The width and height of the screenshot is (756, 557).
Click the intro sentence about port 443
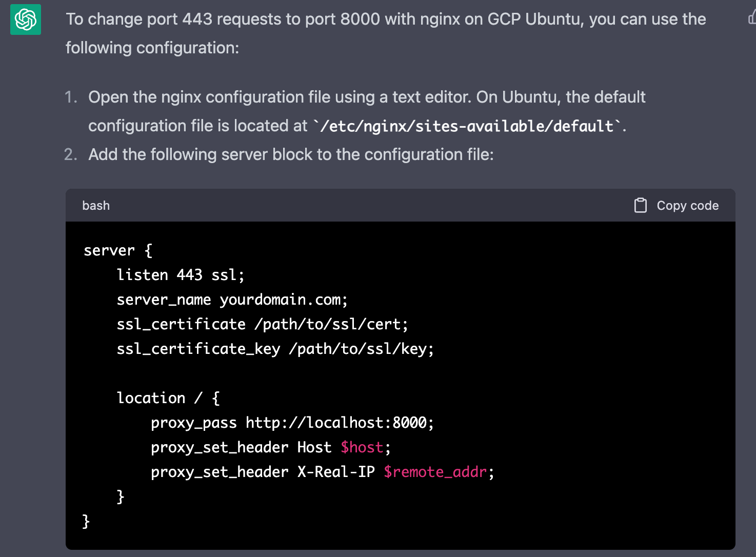click(x=386, y=33)
